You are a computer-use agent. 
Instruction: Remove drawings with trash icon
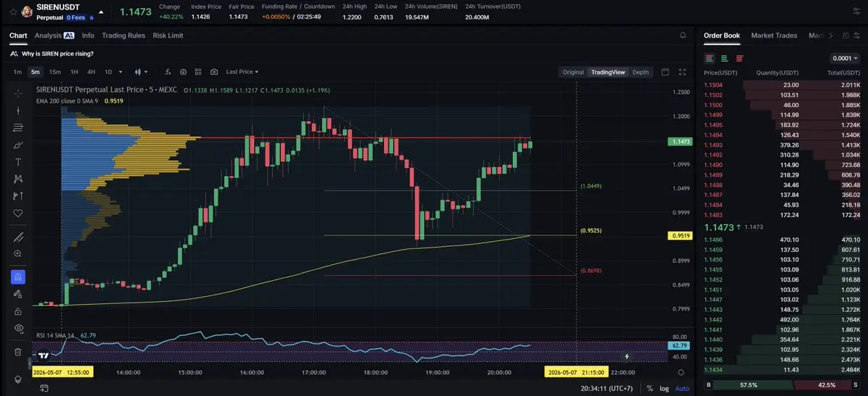(x=18, y=352)
